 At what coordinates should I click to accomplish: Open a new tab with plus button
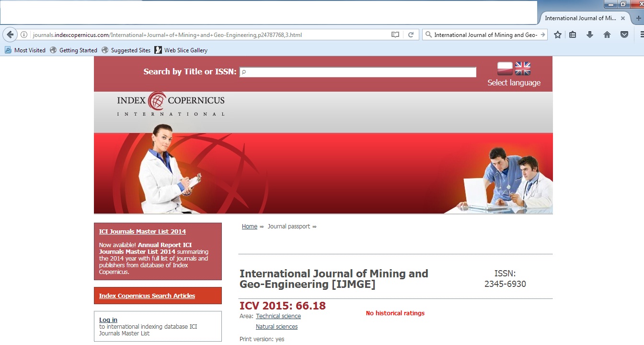tap(638, 18)
